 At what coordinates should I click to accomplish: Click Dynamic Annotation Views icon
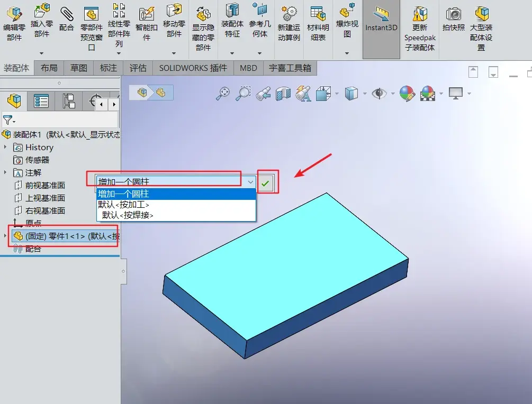point(303,94)
